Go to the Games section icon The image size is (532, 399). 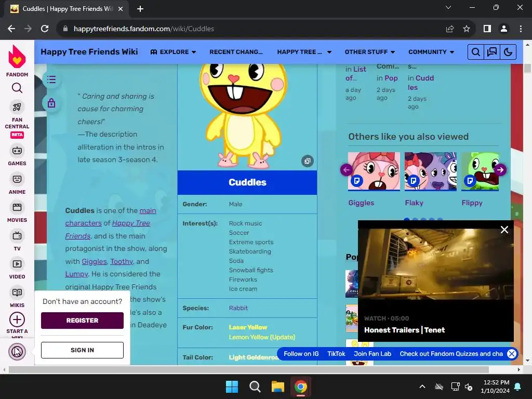[x=17, y=150]
